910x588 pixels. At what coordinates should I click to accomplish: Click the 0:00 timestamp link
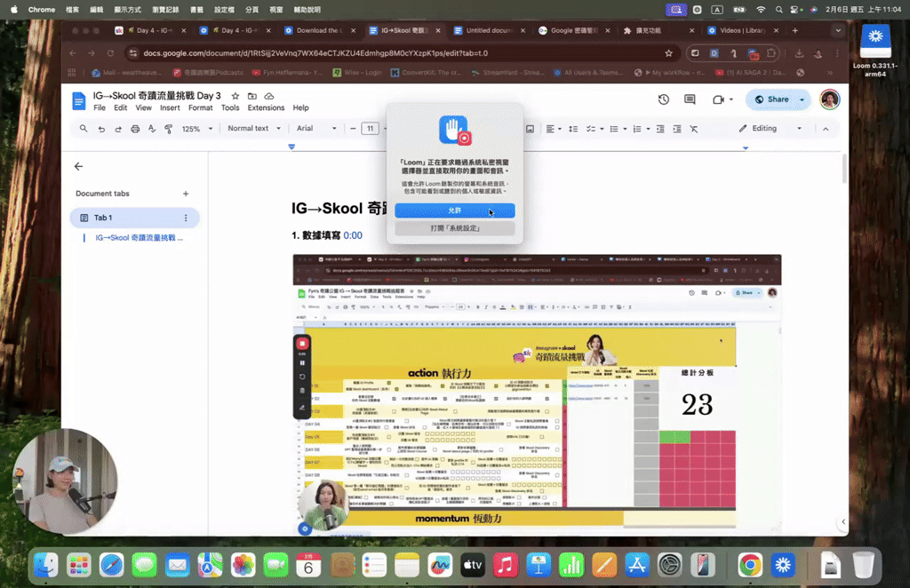(x=353, y=235)
